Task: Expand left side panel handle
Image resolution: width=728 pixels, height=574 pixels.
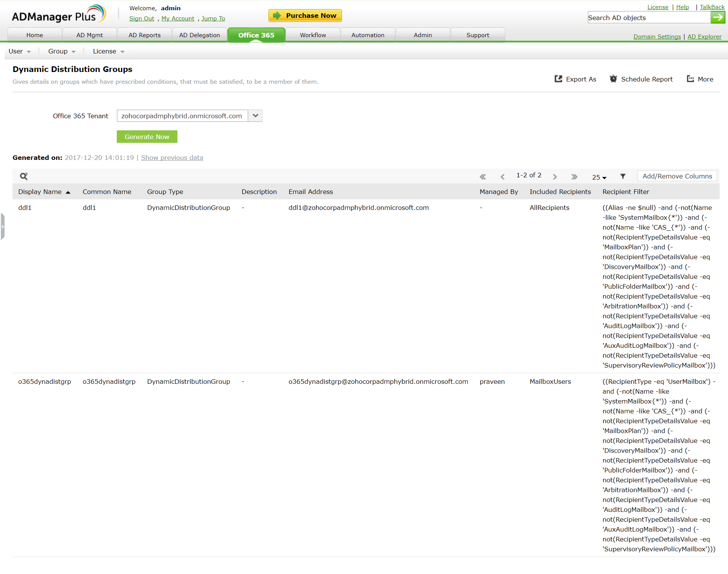Action: click(3, 227)
